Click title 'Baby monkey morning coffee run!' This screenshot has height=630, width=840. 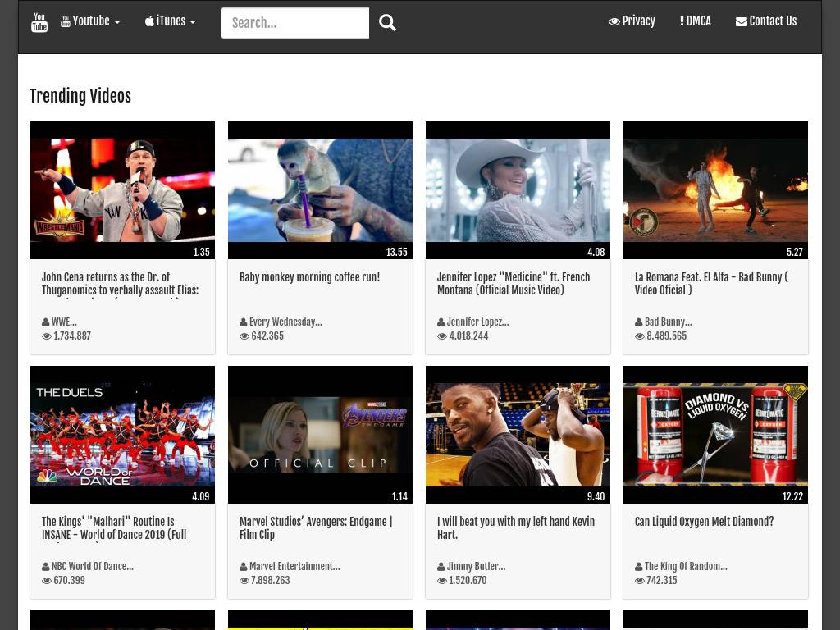[x=309, y=277]
